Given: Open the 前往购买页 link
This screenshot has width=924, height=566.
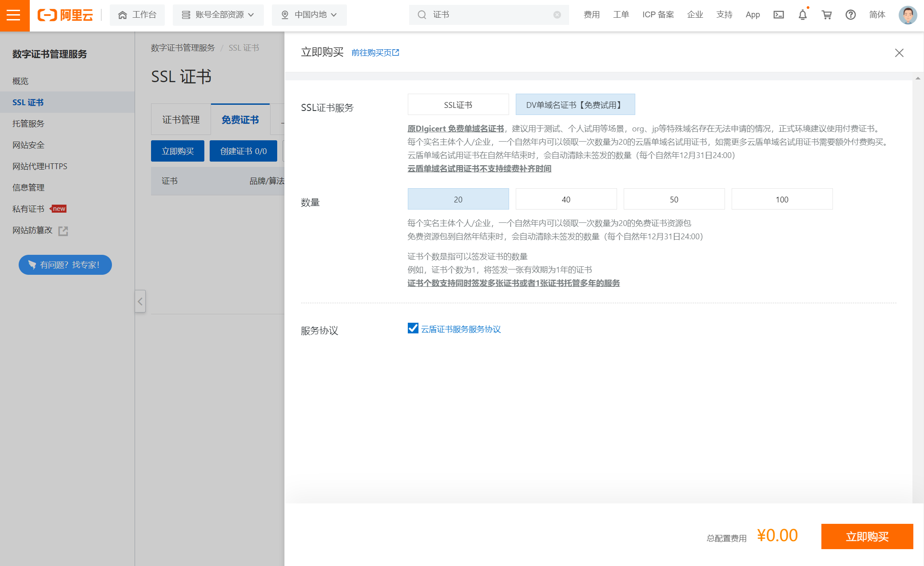Looking at the screenshot, I should click(x=375, y=53).
